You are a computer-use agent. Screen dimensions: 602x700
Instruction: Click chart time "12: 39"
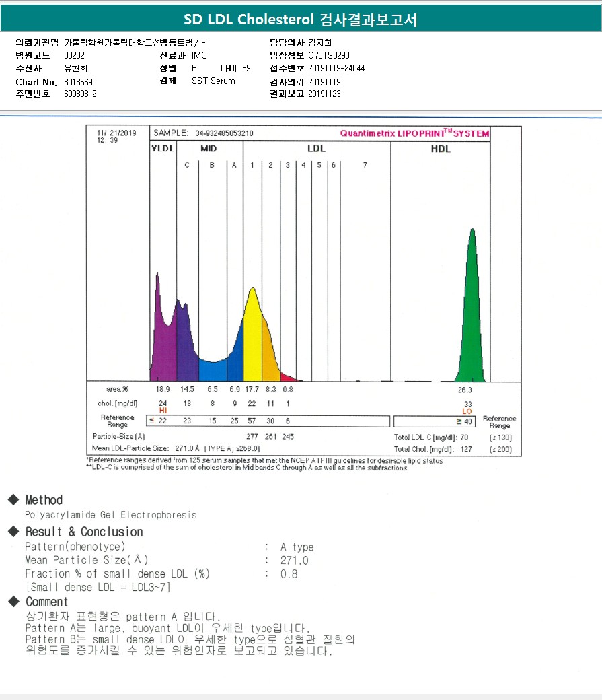pos(107,140)
